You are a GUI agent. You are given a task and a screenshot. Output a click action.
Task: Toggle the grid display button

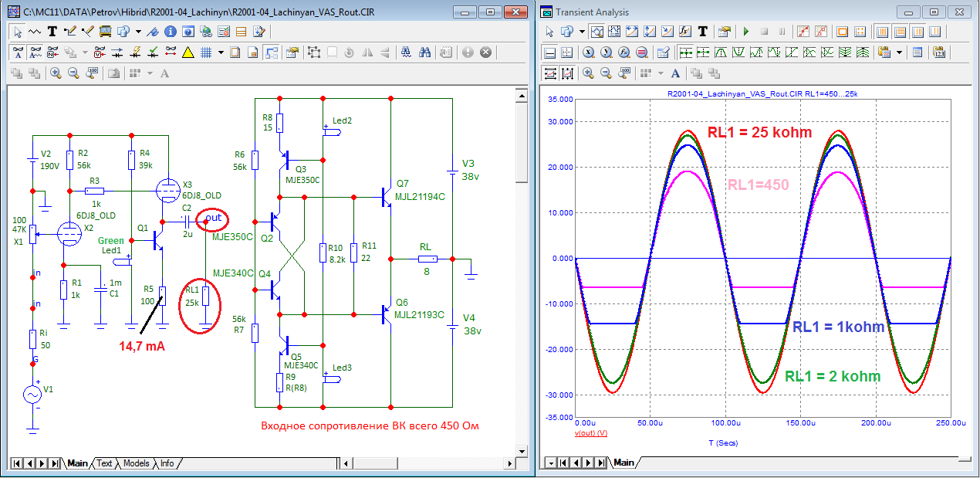tap(206, 53)
